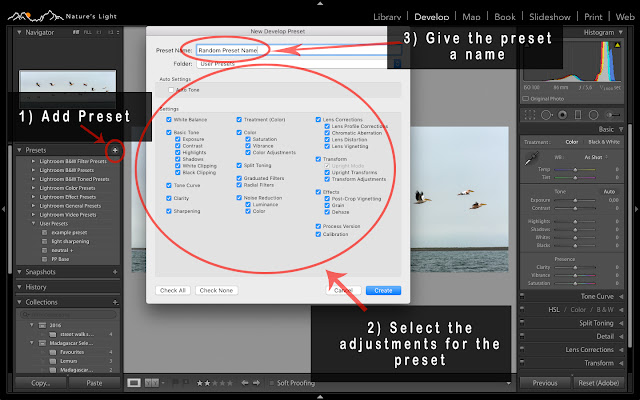Uncheck the Tone Curve checkbox
The height and width of the screenshot is (400, 640).
pos(169,185)
